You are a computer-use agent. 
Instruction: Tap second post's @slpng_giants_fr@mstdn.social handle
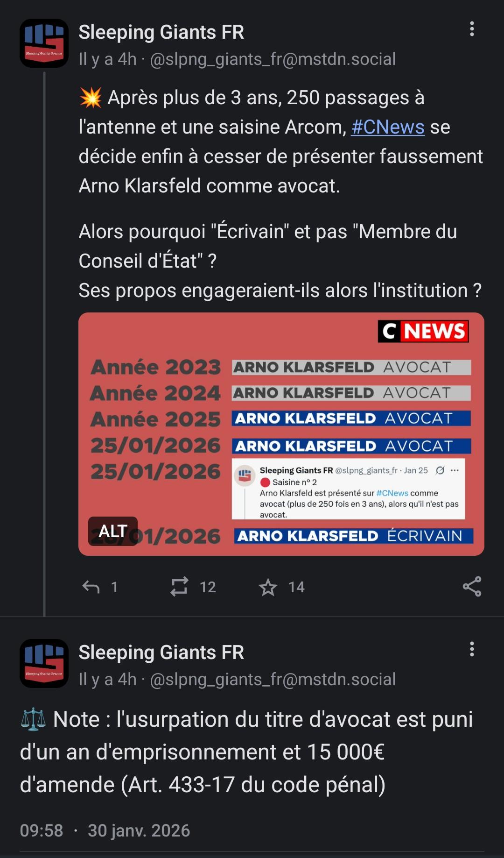click(273, 680)
